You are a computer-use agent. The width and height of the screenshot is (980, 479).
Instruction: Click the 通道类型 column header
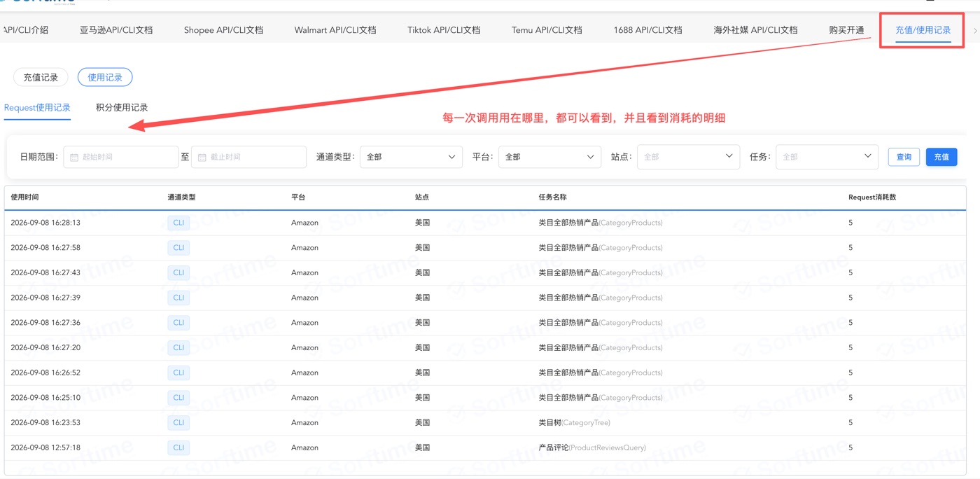coord(181,197)
